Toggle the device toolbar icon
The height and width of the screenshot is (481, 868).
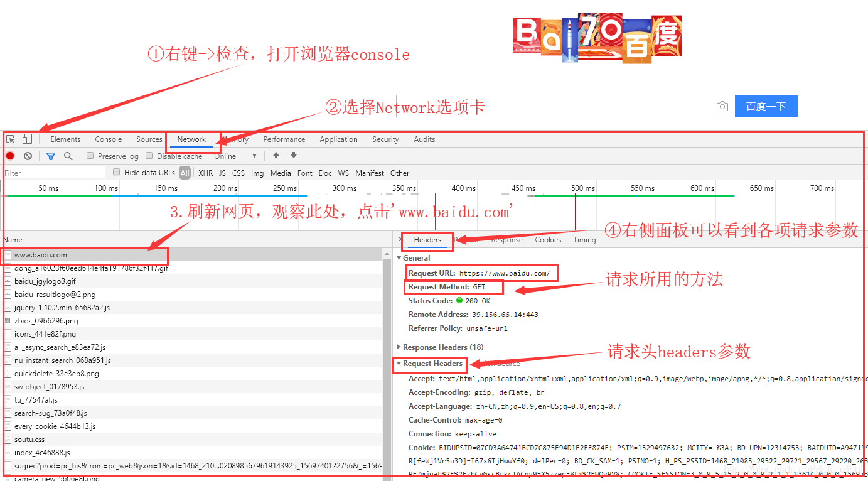pos(27,139)
